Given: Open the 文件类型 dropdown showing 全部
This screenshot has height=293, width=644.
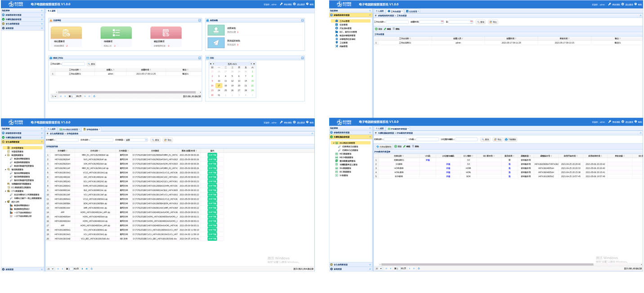Looking at the screenshot, I should [136, 140].
